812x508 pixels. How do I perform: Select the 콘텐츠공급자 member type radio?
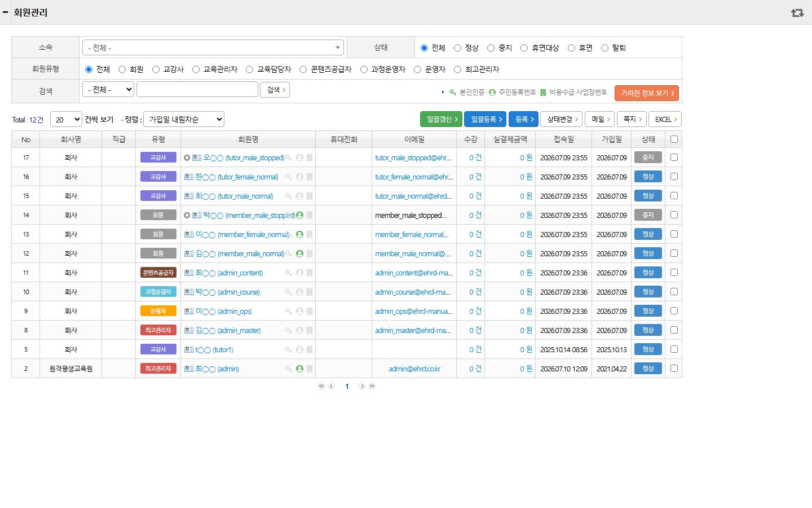303,69
